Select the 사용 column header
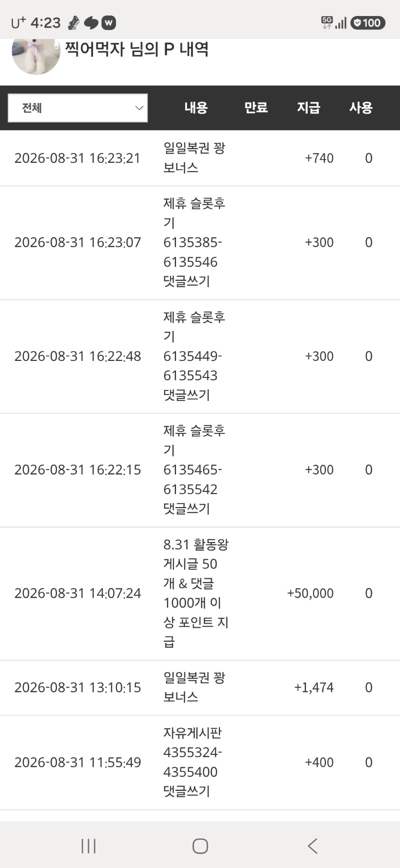Screen dimensions: 400x868 click(x=360, y=108)
